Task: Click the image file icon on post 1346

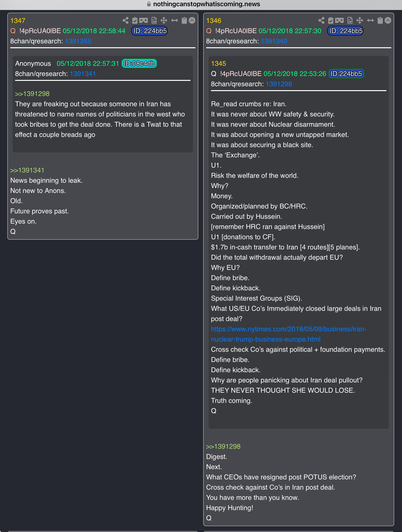Action: (350, 20)
